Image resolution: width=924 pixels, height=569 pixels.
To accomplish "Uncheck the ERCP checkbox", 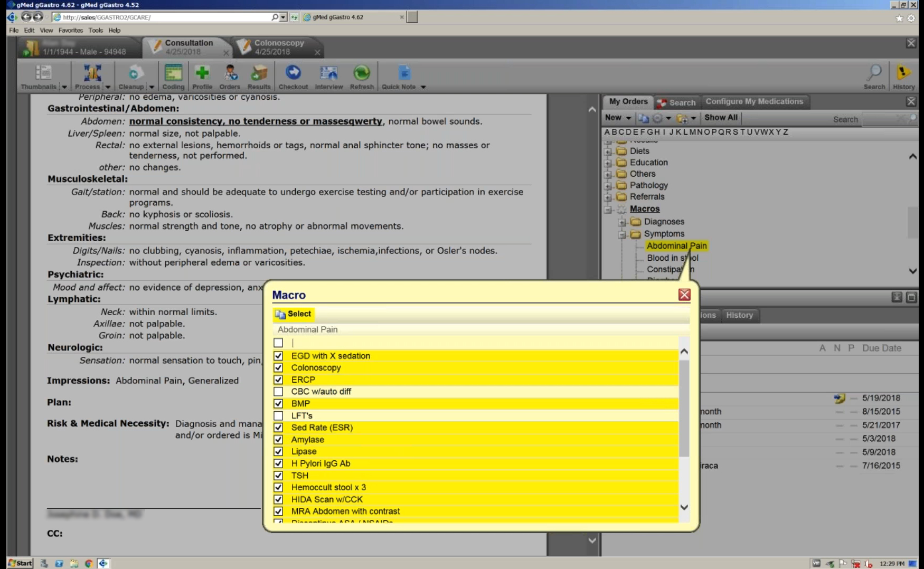I will tap(278, 380).
